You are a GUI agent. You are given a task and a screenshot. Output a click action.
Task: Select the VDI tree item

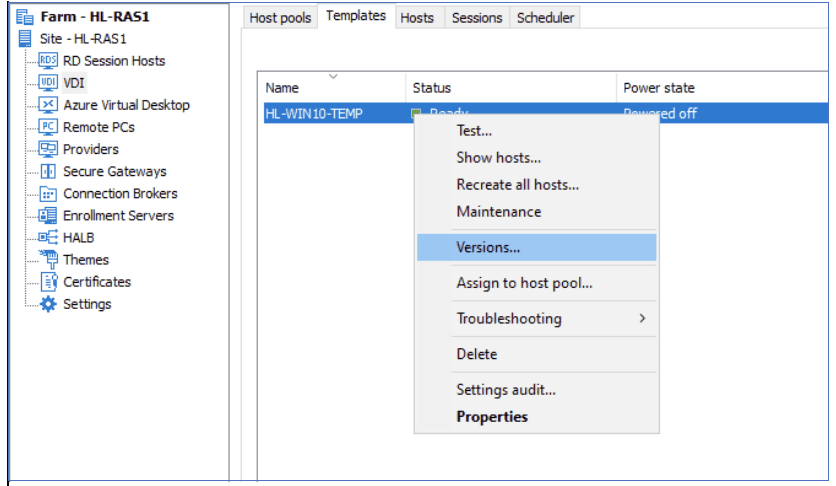tap(74, 83)
